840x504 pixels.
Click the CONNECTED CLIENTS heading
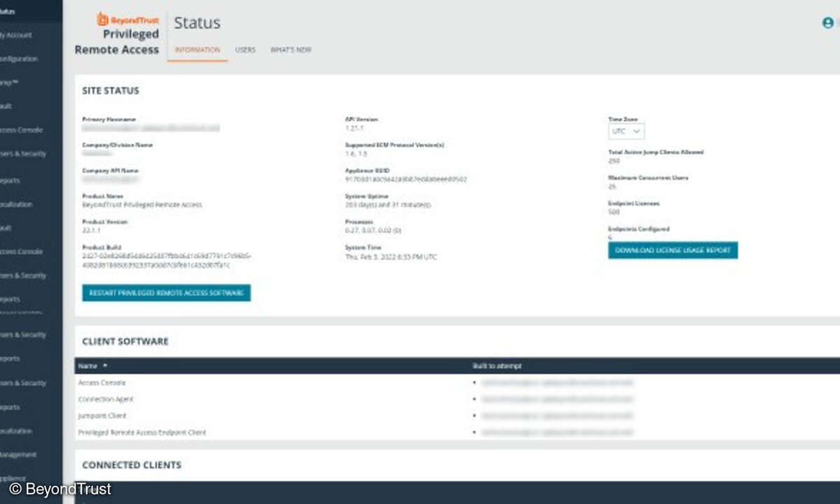[x=132, y=465]
